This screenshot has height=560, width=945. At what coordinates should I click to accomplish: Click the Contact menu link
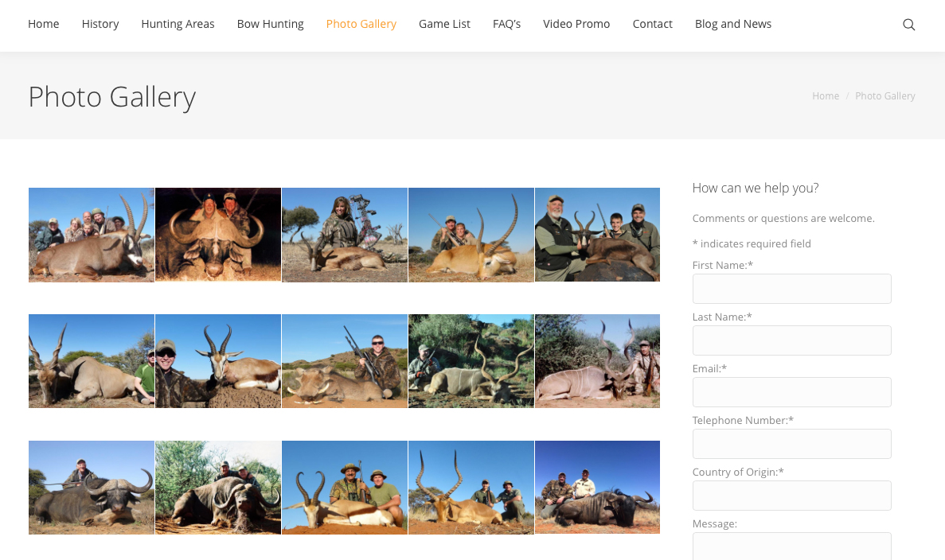pos(652,24)
